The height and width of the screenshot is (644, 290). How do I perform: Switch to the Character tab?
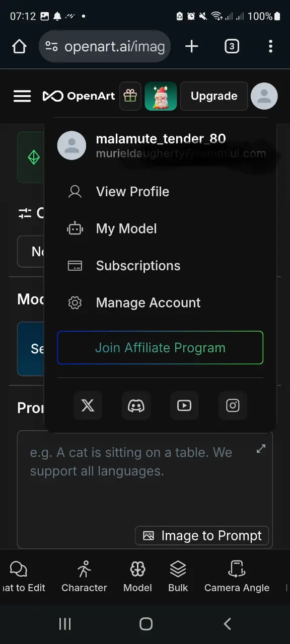click(x=84, y=577)
